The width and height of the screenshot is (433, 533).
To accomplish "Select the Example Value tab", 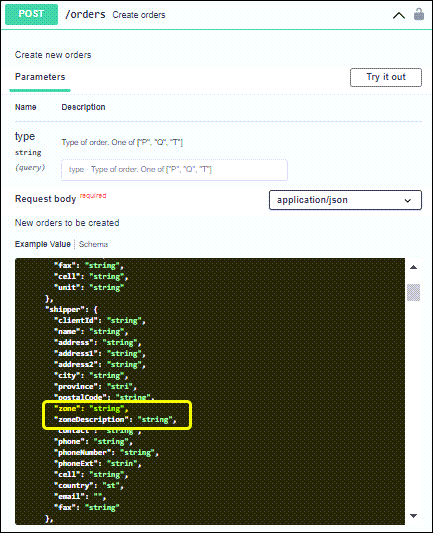I will pos(42,244).
